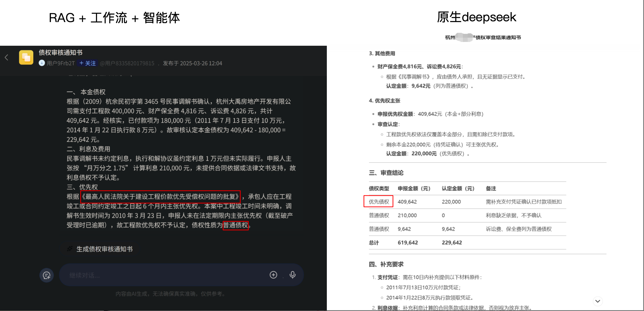
Task: Go back using the left chevron arrow
Action: 6,57
